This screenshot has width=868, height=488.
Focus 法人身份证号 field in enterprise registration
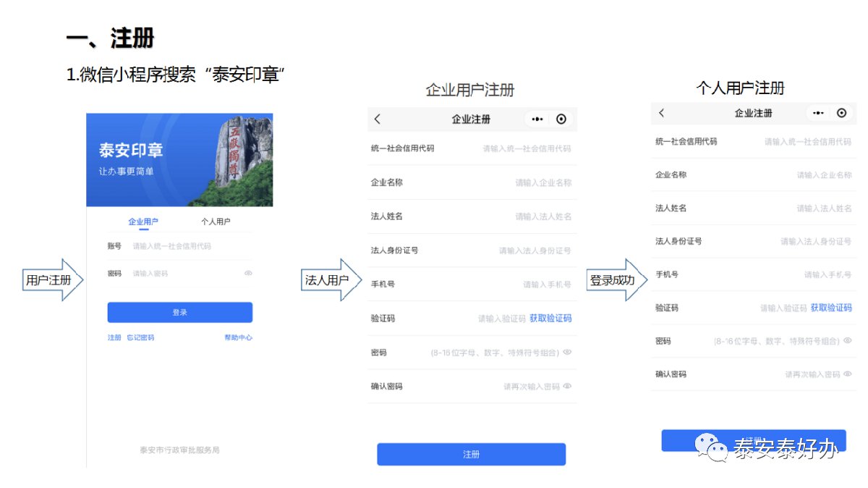pos(471,251)
